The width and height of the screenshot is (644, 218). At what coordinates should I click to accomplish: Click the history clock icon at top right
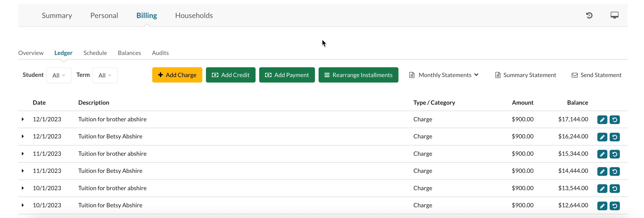(x=589, y=16)
